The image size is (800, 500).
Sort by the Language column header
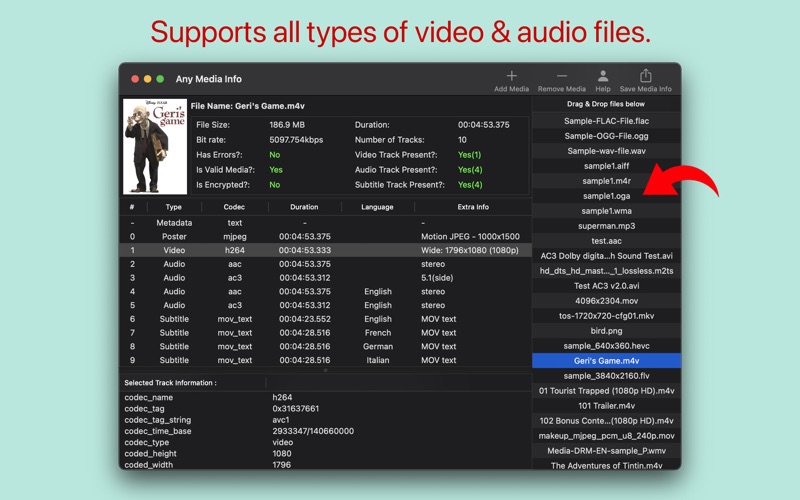click(377, 207)
